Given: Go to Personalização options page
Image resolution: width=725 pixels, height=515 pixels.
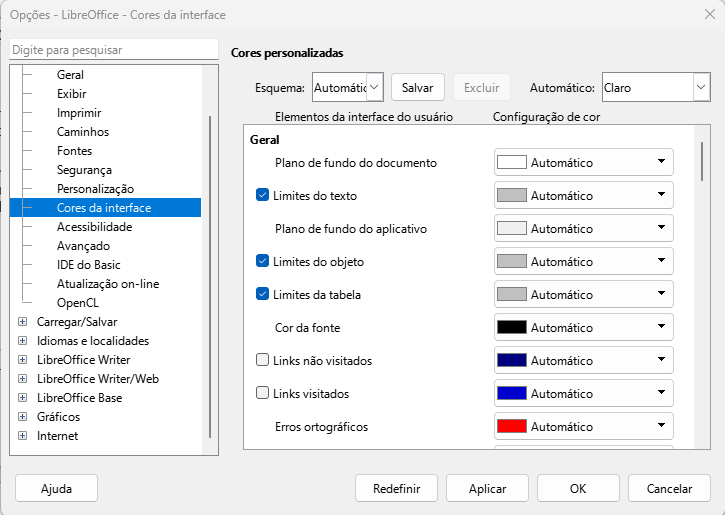Looking at the screenshot, I should coord(95,189).
